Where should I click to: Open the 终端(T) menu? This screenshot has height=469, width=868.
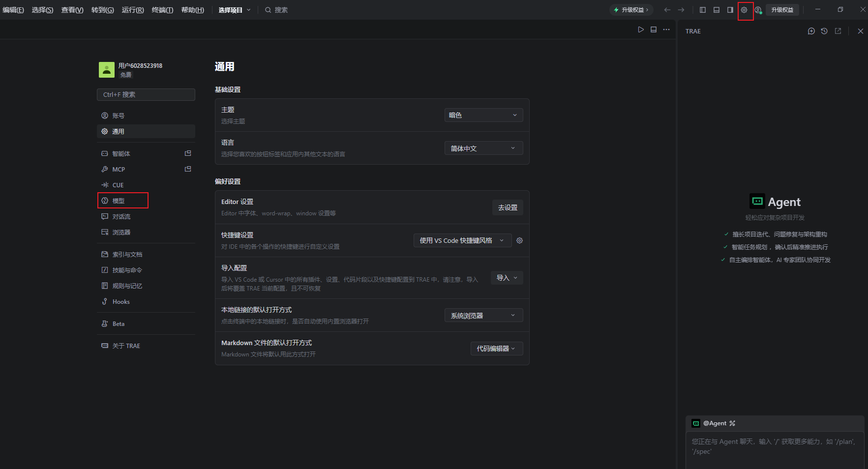coord(162,10)
